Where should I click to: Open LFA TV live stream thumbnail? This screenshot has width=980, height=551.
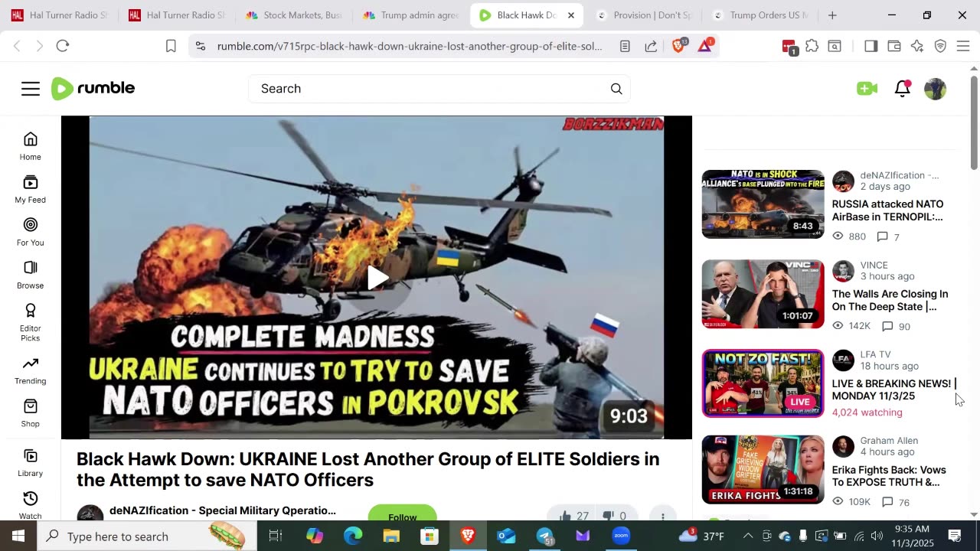pyautogui.click(x=763, y=383)
